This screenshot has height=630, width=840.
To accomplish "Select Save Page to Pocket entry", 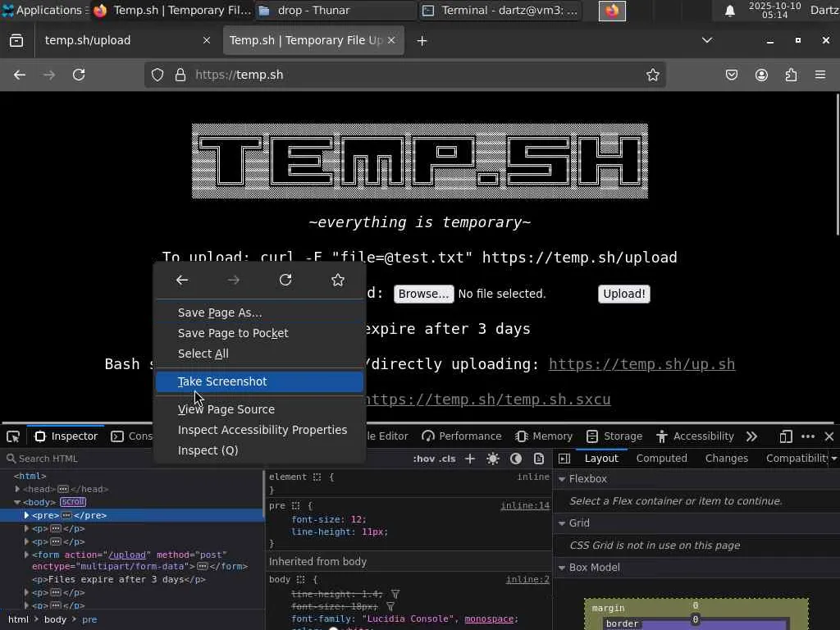I will [x=259, y=333].
